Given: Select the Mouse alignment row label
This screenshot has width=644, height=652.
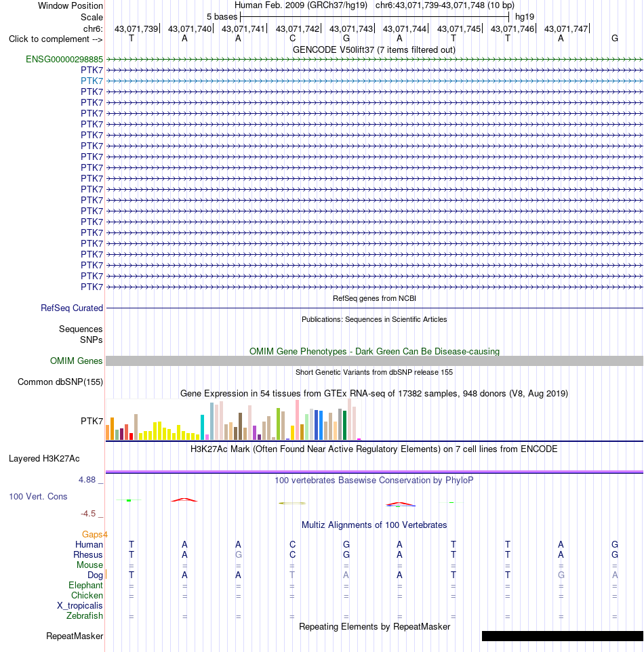Looking at the screenshot, I should 89,565.
